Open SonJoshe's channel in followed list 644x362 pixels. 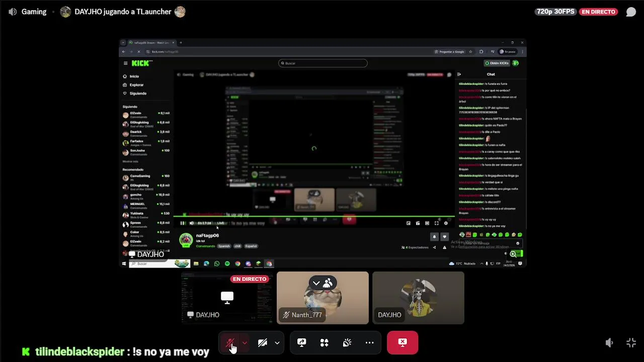pyautogui.click(x=146, y=151)
